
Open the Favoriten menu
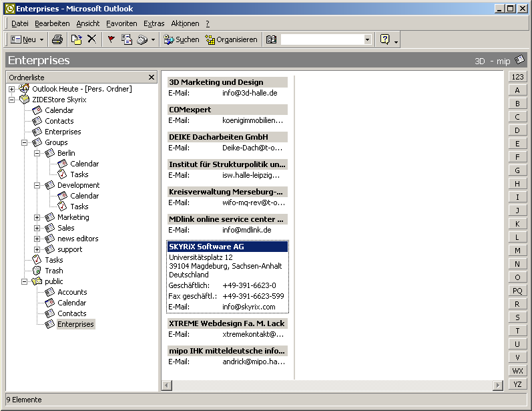pos(121,23)
